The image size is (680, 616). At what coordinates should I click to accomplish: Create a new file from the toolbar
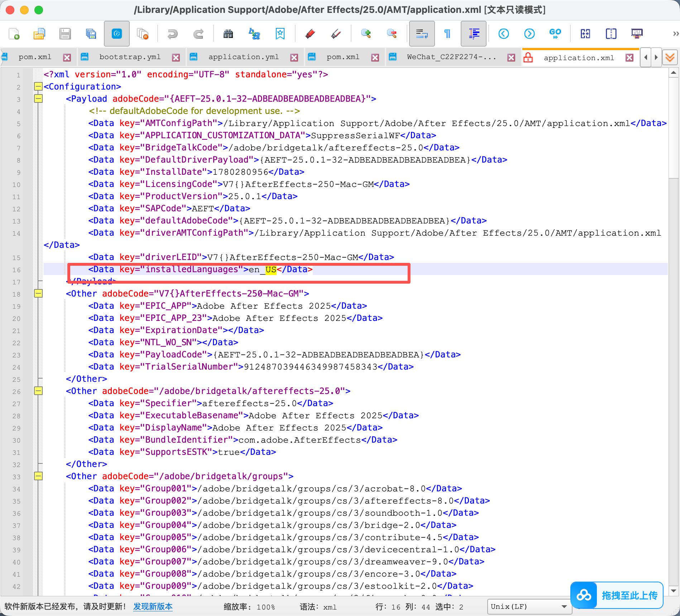click(14, 34)
